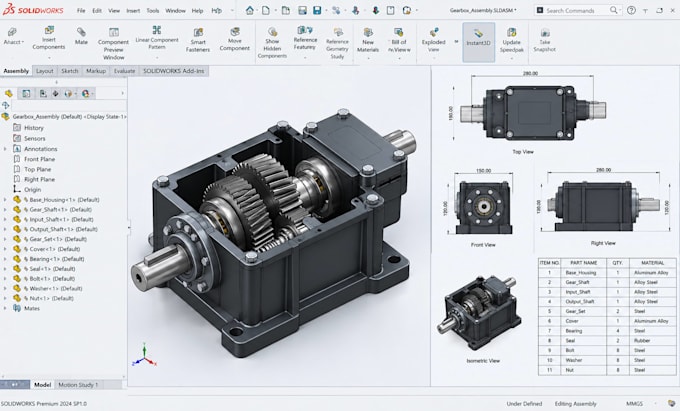The height and width of the screenshot is (411, 680).
Task: Click the feature tree filter field
Action: (69, 105)
